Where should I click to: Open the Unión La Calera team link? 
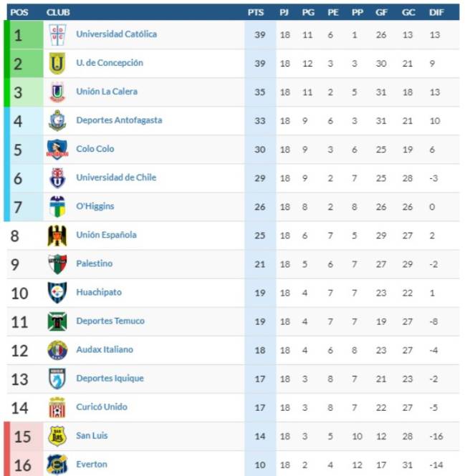click(x=107, y=92)
